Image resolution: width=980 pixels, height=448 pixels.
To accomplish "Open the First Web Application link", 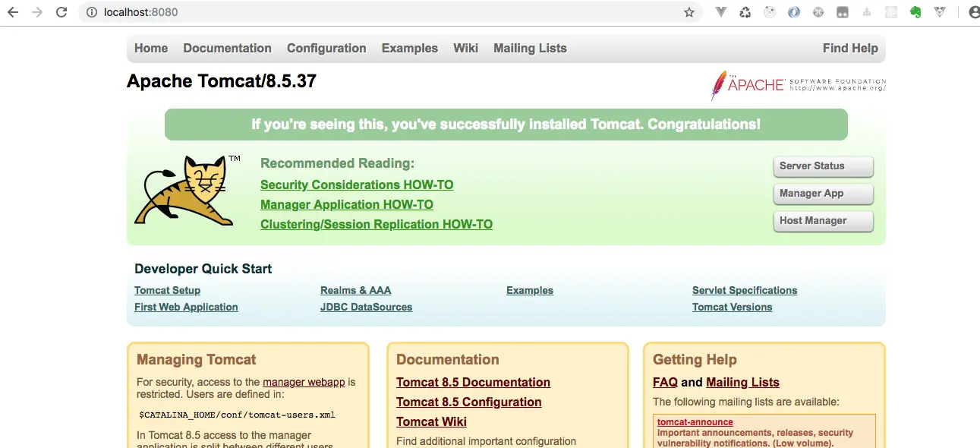I will pos(186,307).
